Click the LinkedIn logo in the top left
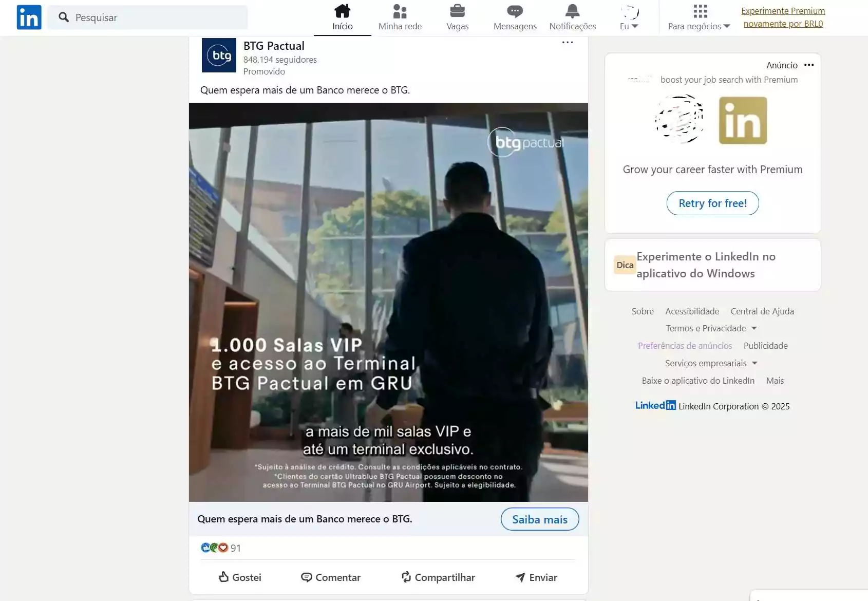This screenshot has width=868, height=601. tap(29, 17)
